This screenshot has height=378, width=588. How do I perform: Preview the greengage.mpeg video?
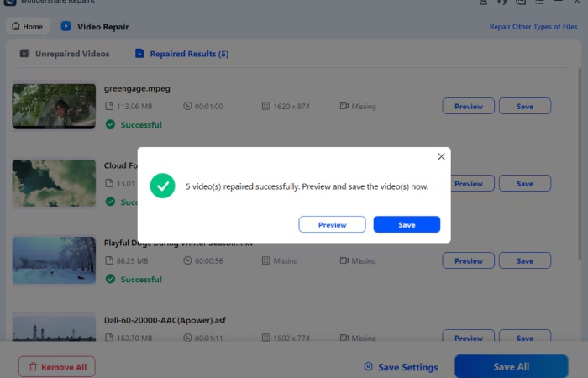click(x=469, y=106)
